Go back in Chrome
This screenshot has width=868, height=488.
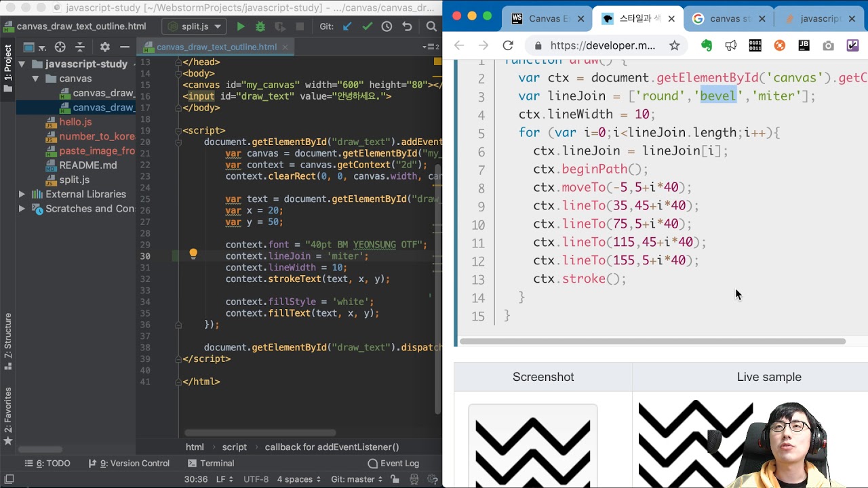click(x=459, y=45)
